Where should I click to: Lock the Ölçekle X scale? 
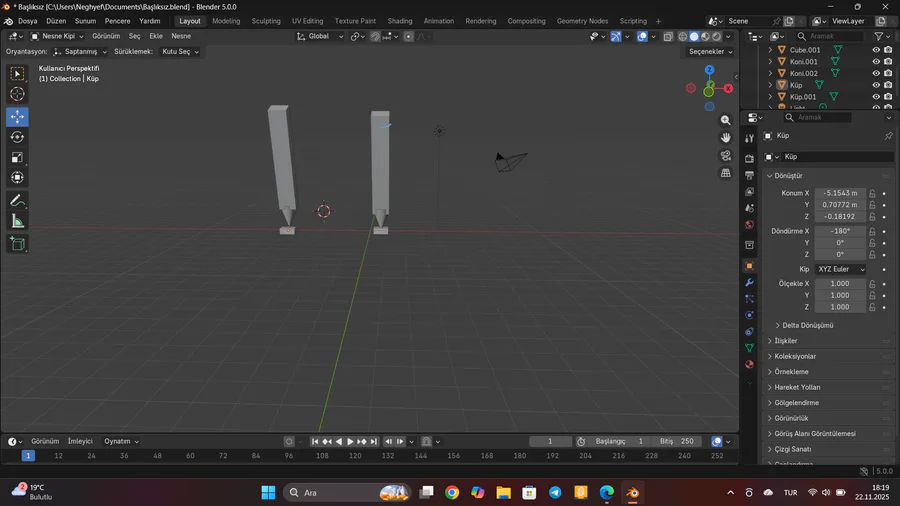tap(872, 283)
